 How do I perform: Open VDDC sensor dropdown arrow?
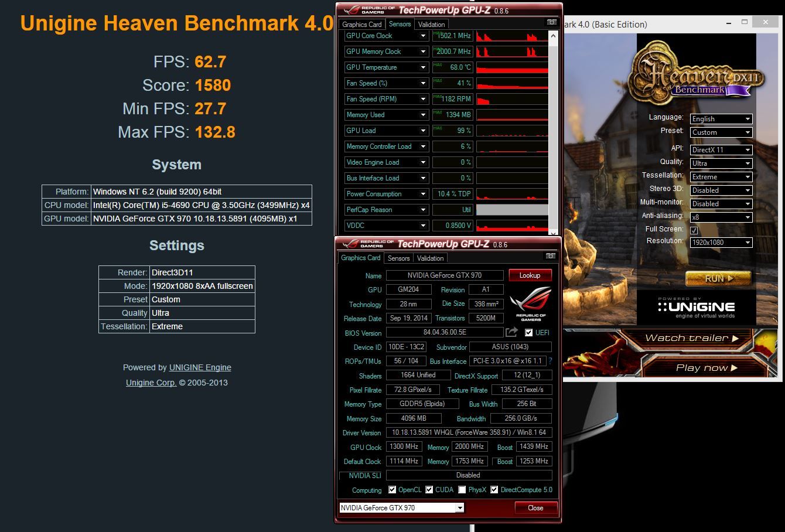423,226
